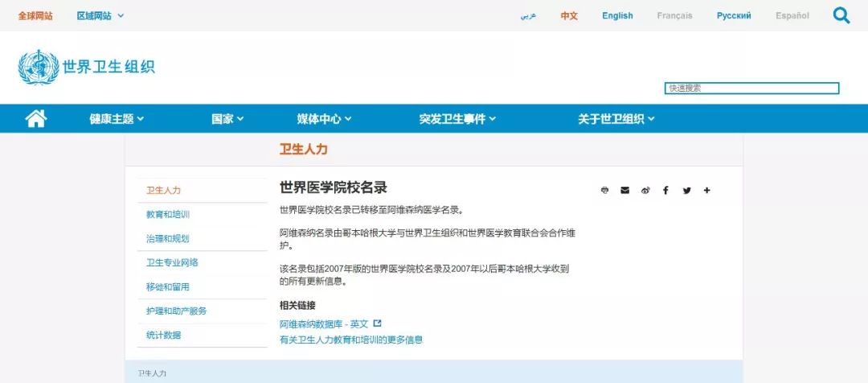Go to the home icon in navigation bar
The width and height of the screenshot is (868, 383).
36,118
